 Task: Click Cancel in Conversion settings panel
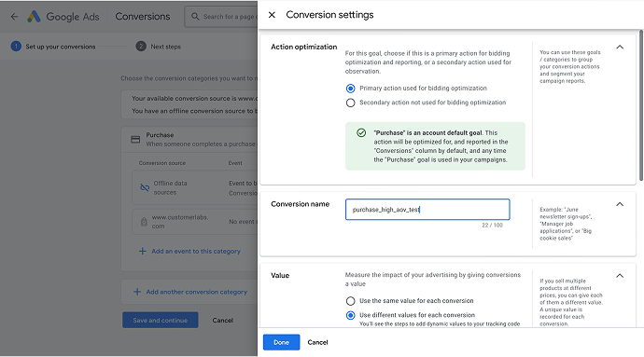[317, 342]
